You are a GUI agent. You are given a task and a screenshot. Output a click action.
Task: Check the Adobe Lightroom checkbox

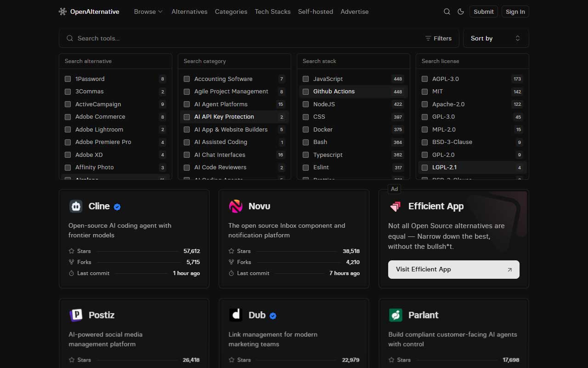coord(68,130)
